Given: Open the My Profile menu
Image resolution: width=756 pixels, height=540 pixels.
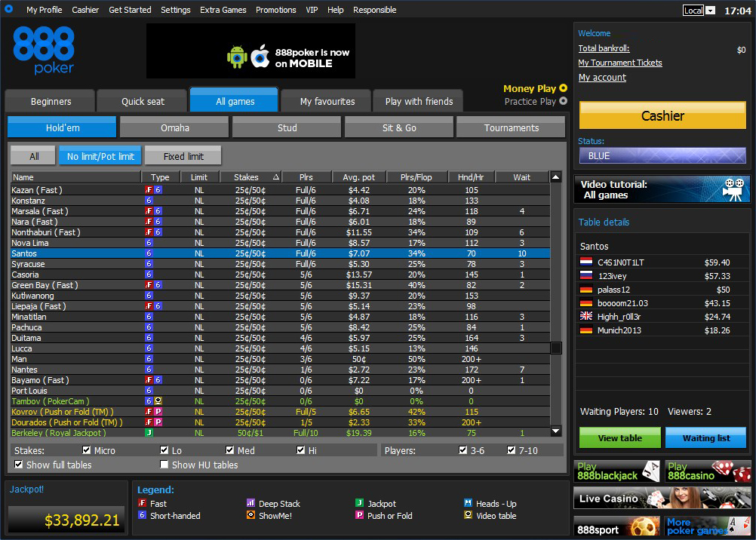Looking at the screenshot, I should 45,10.
